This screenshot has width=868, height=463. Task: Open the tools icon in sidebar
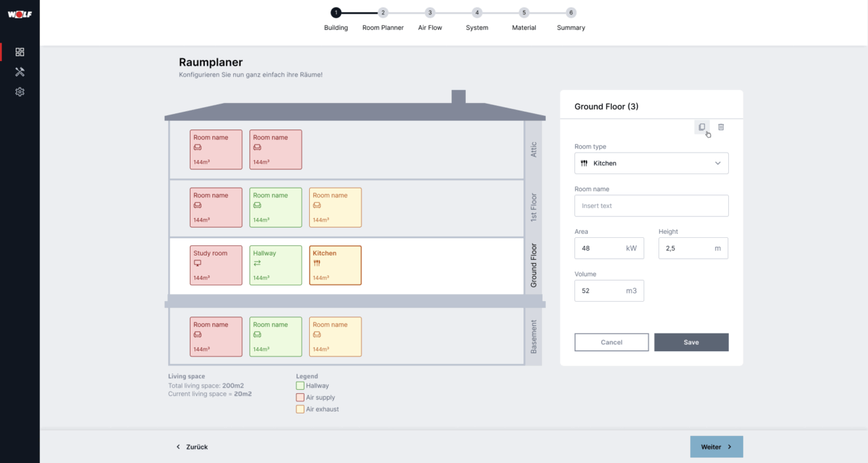20,72
